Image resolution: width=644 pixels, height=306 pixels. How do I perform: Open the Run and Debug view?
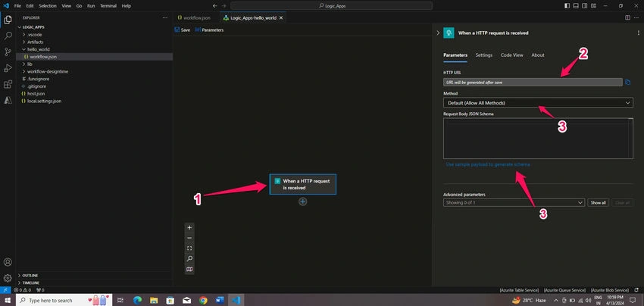[8, 68]
